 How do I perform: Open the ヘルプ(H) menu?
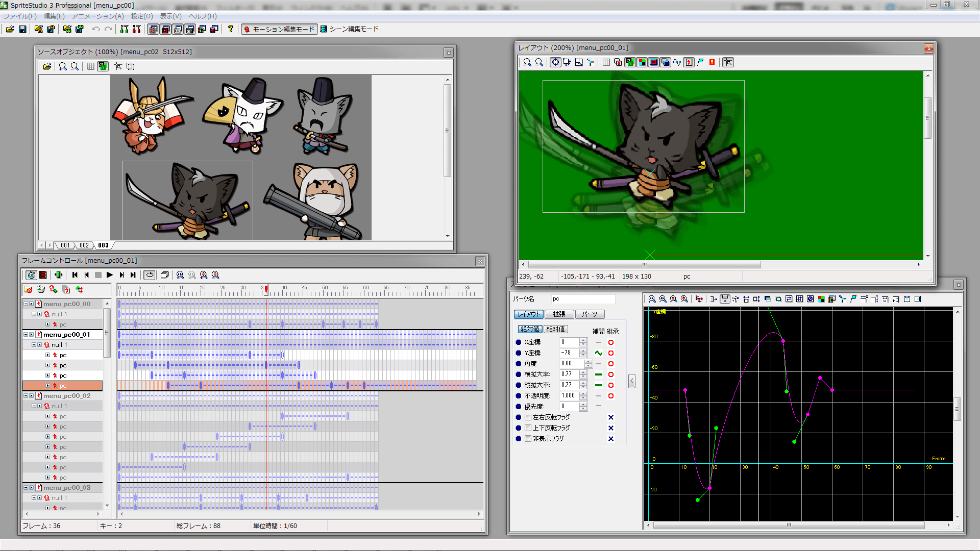point(203,16)
